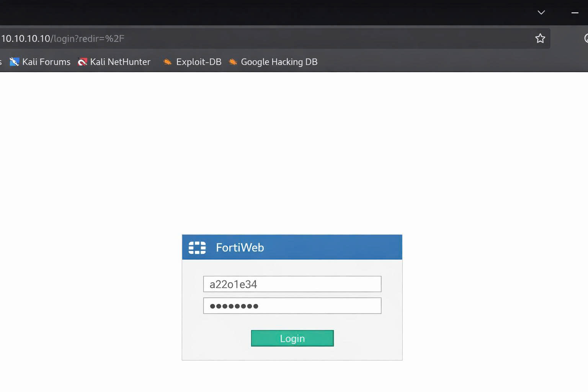588x392 pixels.
Task: Open address bar suggestions by clicking the URL
Action: click(x=63, y=38)
